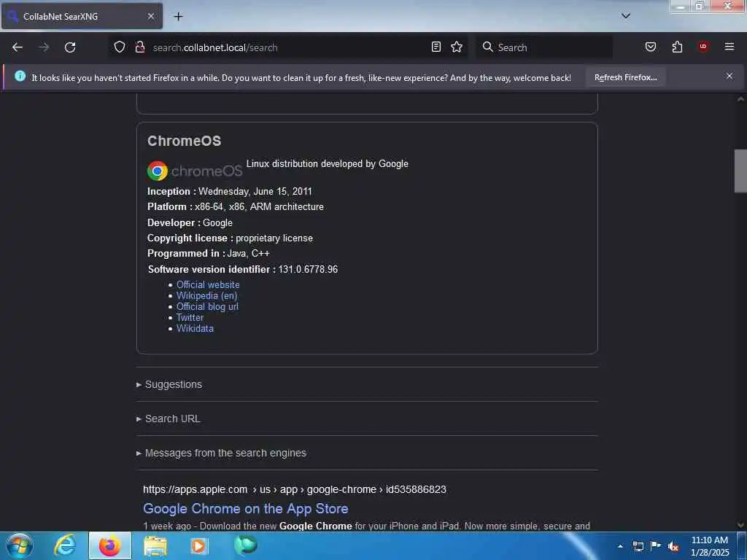
Task: Open Windows Media Player from taskbar
Action: [200, 546]
